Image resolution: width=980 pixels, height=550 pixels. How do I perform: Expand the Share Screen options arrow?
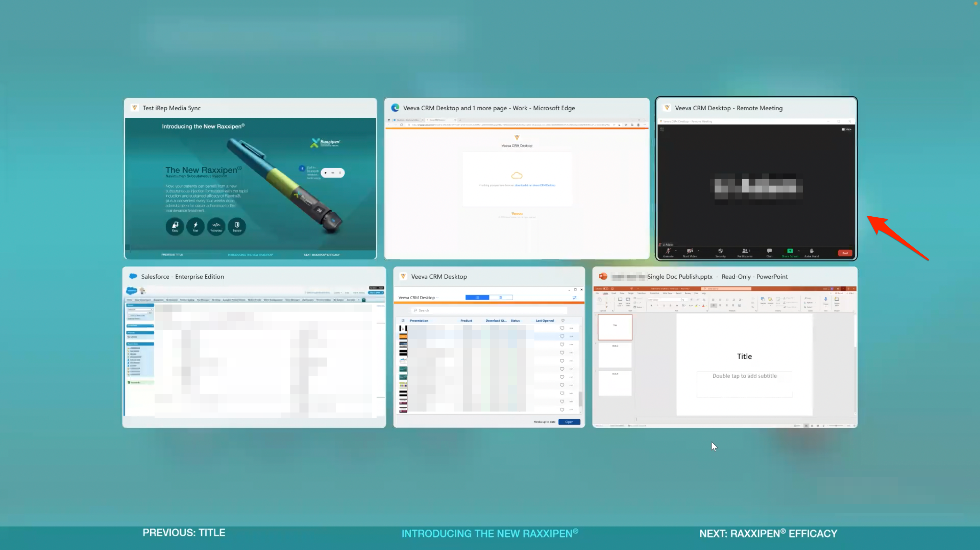799,251
